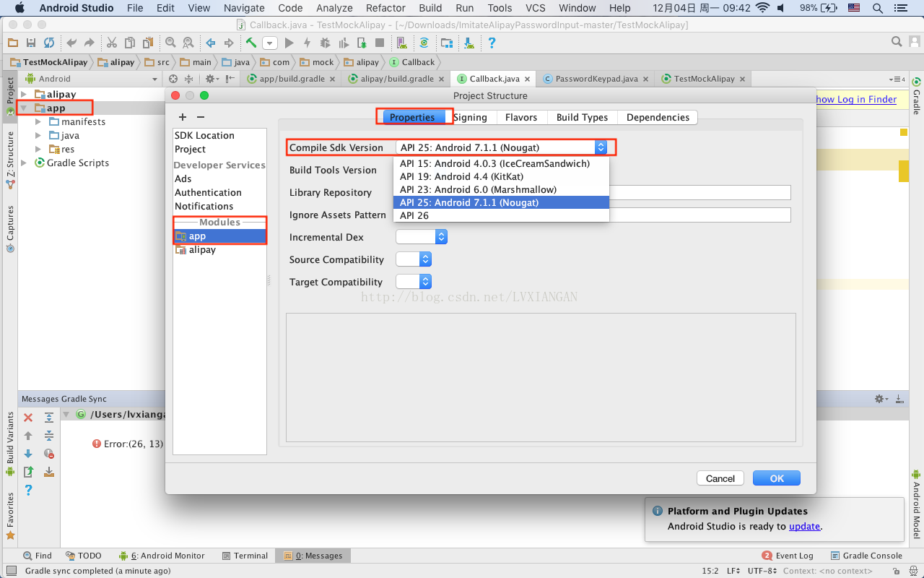924x578 pixels.
Task: Choose API 26 from the list
Action: (x=501, y=215)
